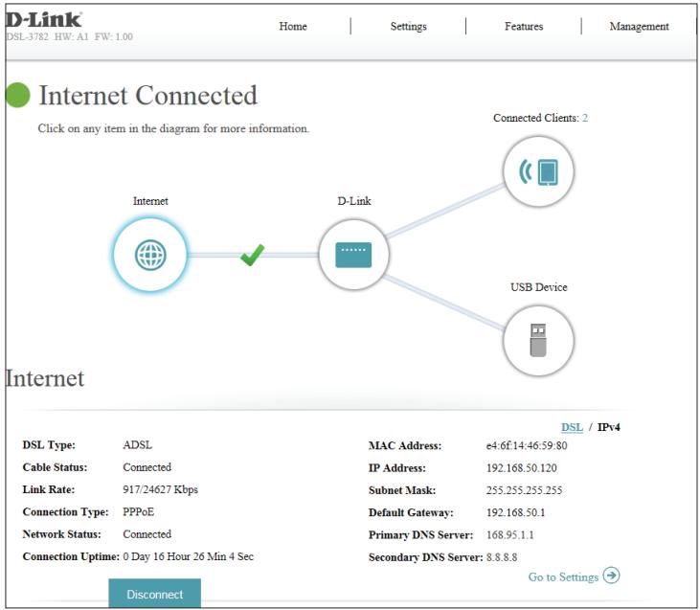The width and height of the screenshot is (700, 610).
Task: Click the MAC Address: field label
Action: [405, 445]
